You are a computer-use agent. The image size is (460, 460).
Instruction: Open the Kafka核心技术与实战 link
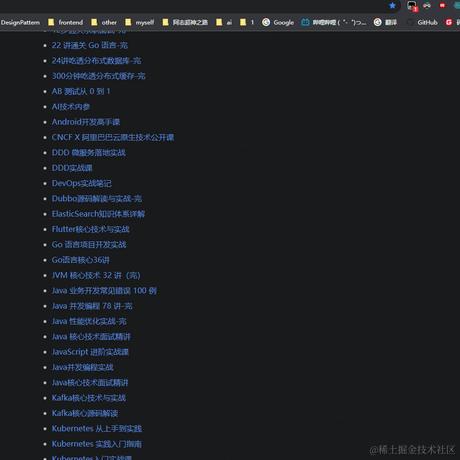[x=89, y=398]
